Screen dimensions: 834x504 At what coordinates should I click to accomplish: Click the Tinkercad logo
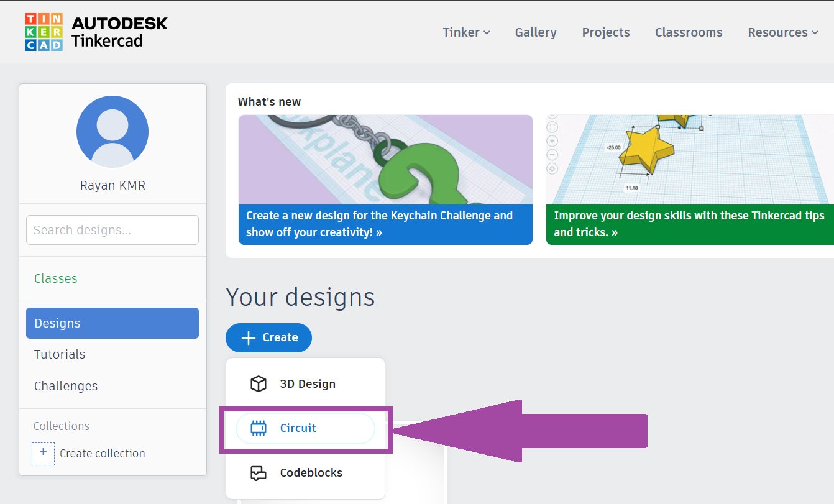point(44,32)
